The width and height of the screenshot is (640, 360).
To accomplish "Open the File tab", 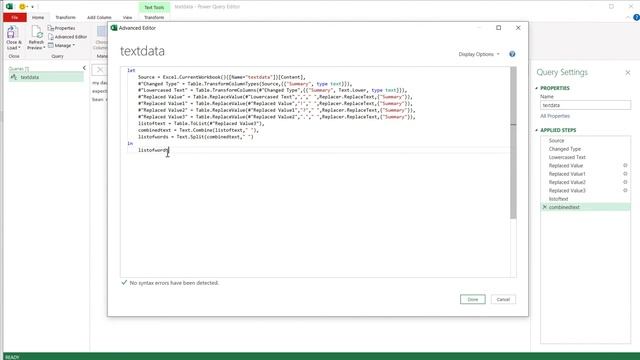I will tap(15, 17).
